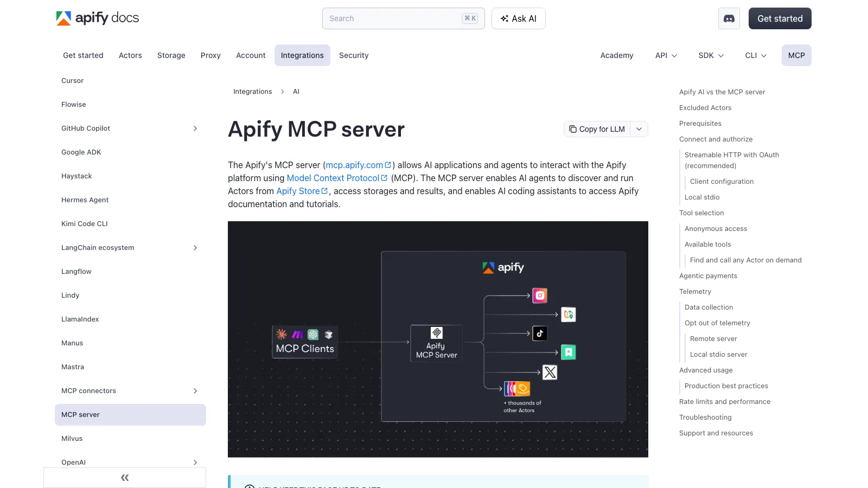Open the Discord community icon
Screen dimensions: 868x488
tap(729, 18)
